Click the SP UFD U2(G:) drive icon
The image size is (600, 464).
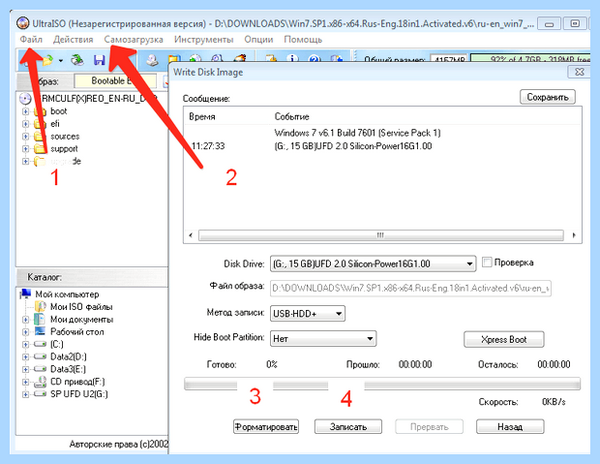(40, 394)
